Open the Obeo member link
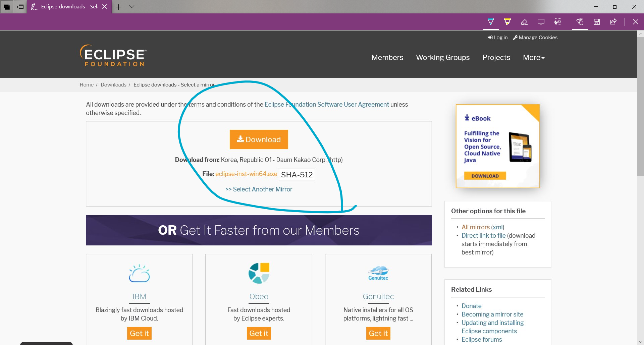The image size is (644, 345). (259, 296)
